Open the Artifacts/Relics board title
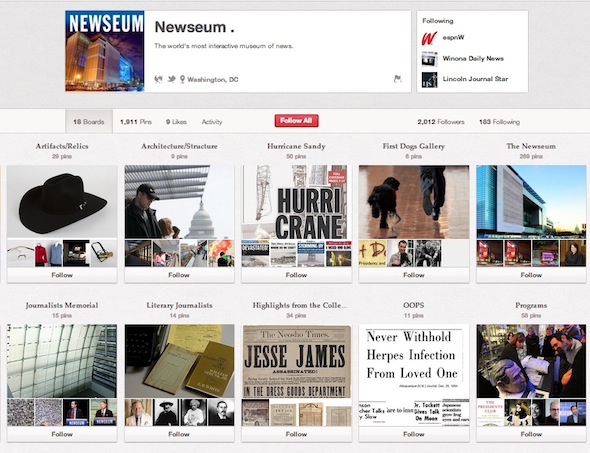590x453 pixels. point(62,146)
